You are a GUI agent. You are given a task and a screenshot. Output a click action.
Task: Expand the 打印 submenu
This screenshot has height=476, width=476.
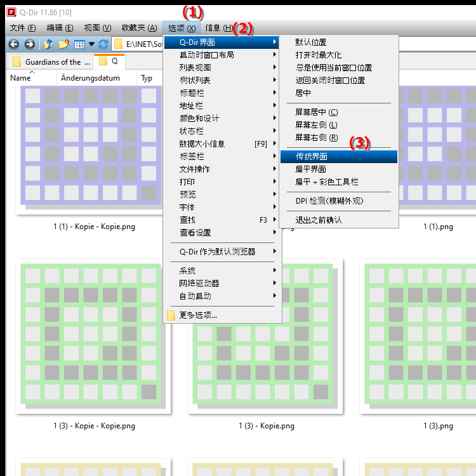coord(221,182)
